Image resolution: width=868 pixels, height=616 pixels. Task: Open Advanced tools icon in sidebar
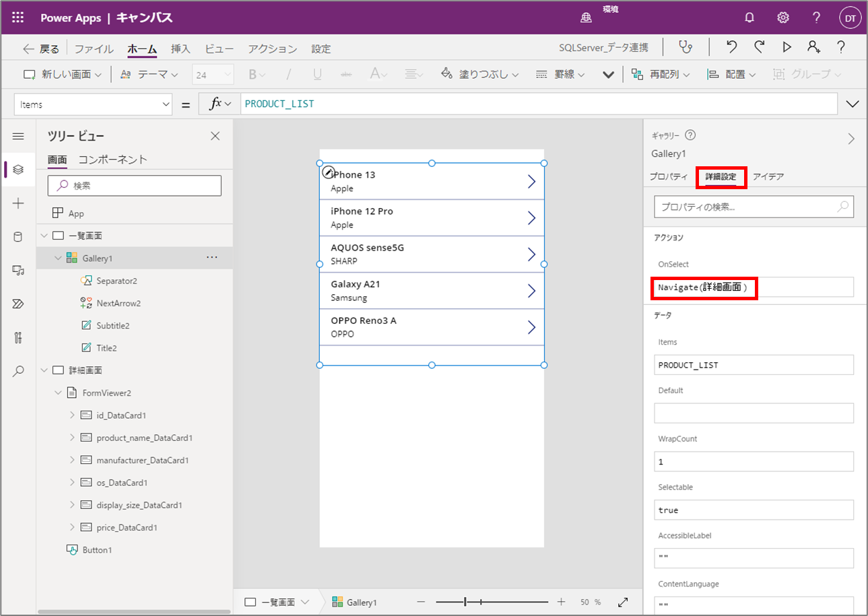[18, 338]
